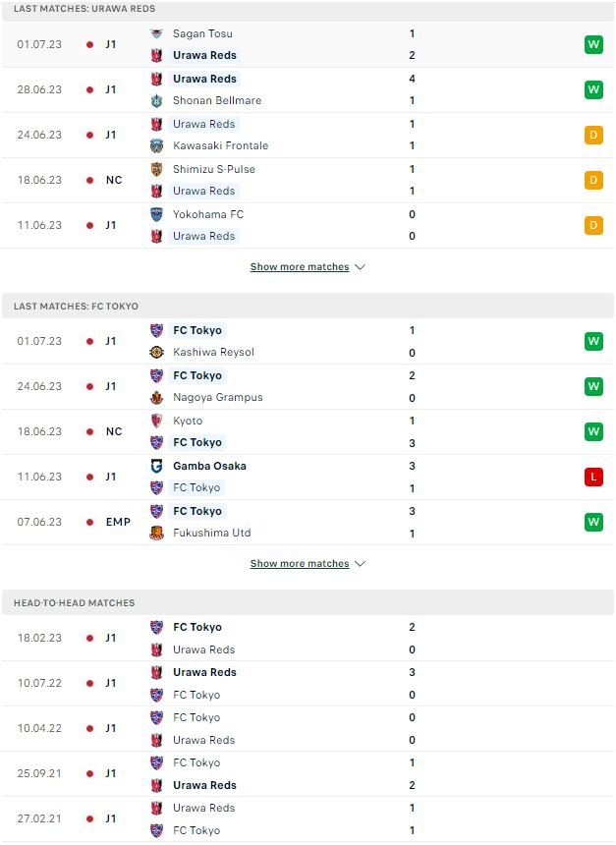Click the Shonan Bellmare team logo
This screenshot has height=845, width=616.
156,101
